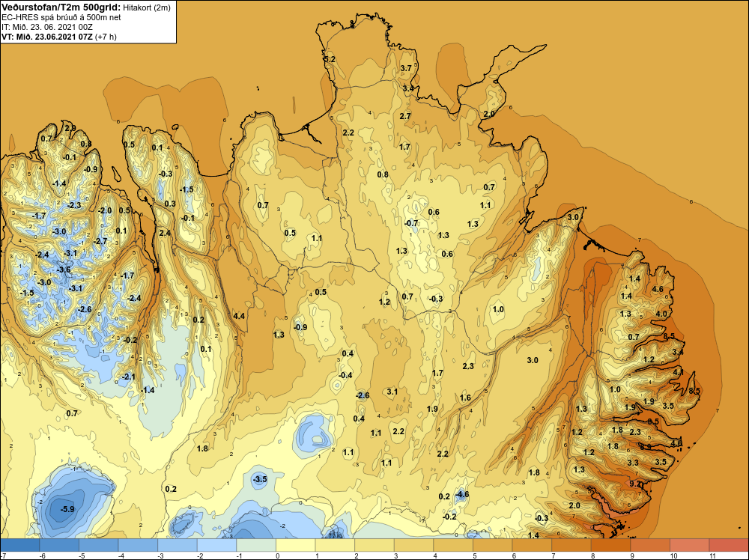
Task: Click the legend tick label '-7'
Action: (x=2, y=556)
